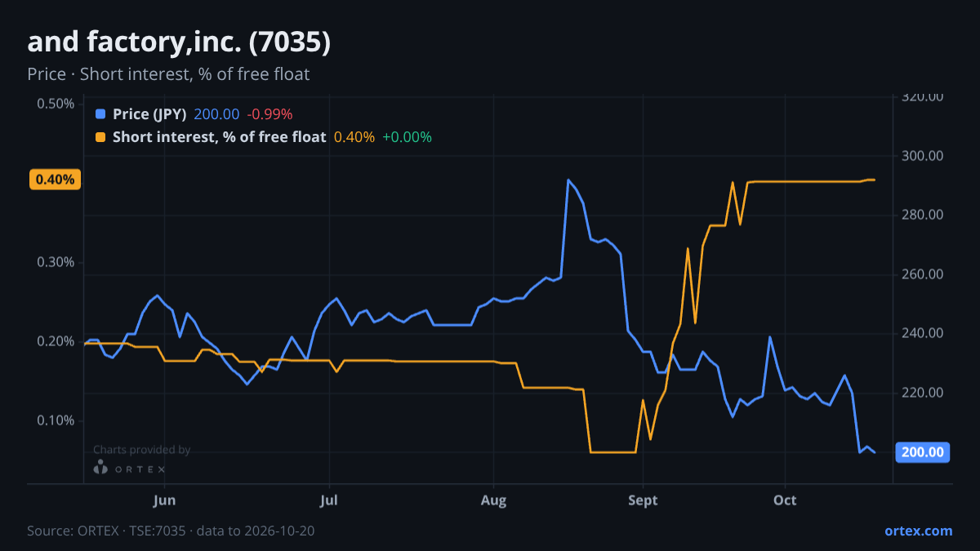Click the 260.00 right axis label
Screen dimensions: 980x551
923,274
